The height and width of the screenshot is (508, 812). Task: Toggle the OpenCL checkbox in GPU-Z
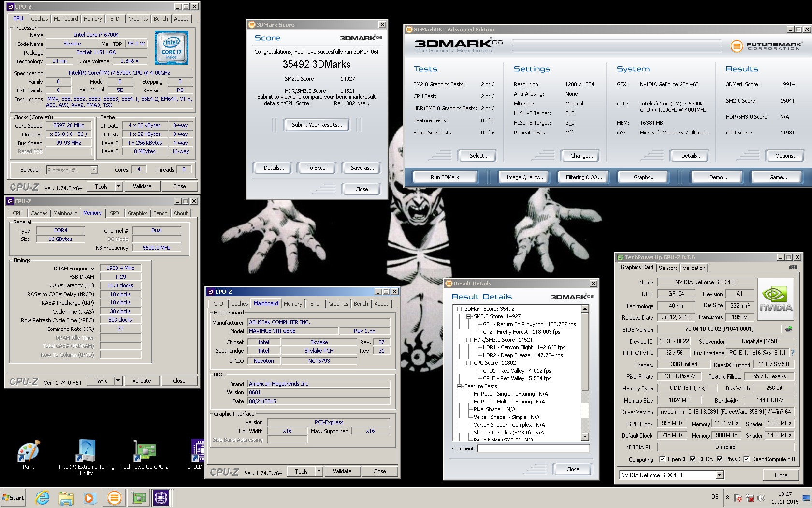click(663, 459)
